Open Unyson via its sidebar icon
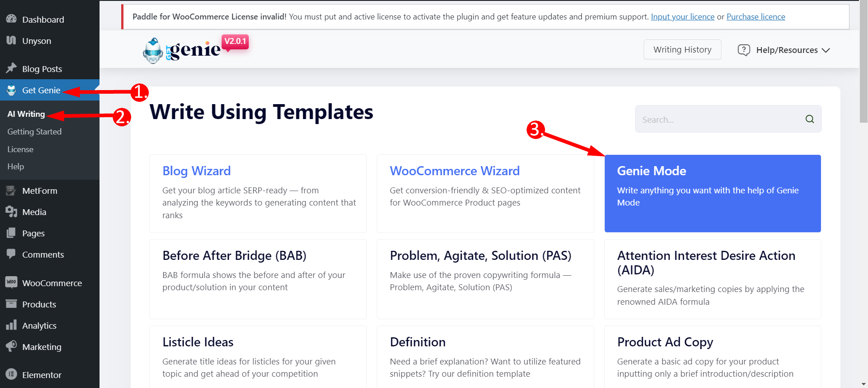The image size is (868, 388). [11, 40]
